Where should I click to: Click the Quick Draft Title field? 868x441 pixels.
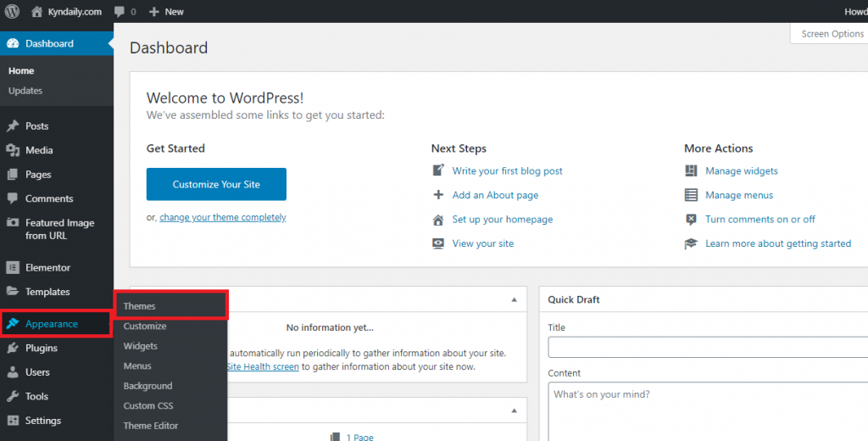pos(708,348)
